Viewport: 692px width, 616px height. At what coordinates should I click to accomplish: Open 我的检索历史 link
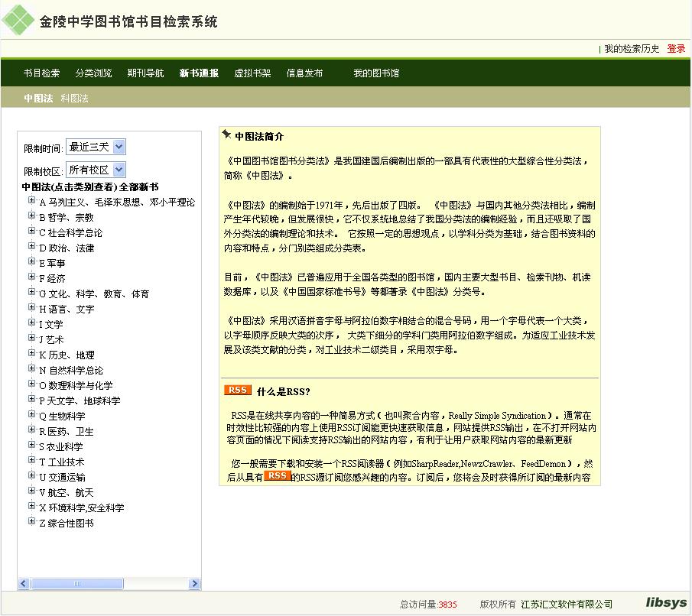632,49
